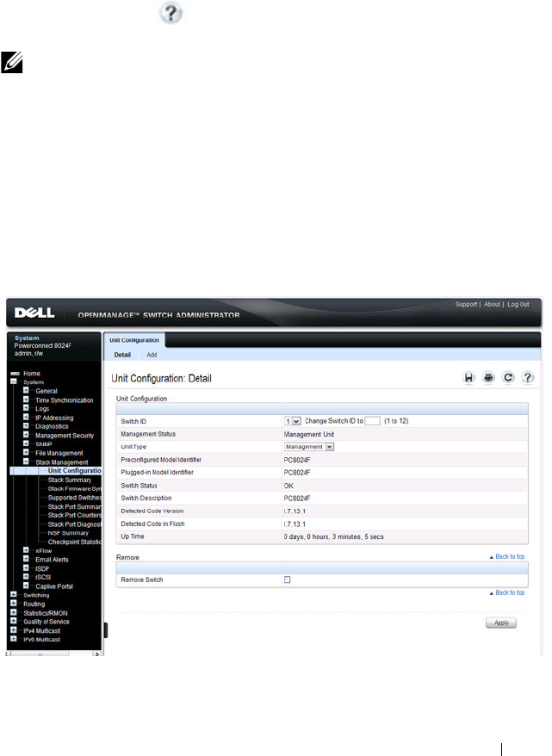Expand the Quality of Service node
The width and height of the screenshot is (552, 756).
[x=14, y=622]
